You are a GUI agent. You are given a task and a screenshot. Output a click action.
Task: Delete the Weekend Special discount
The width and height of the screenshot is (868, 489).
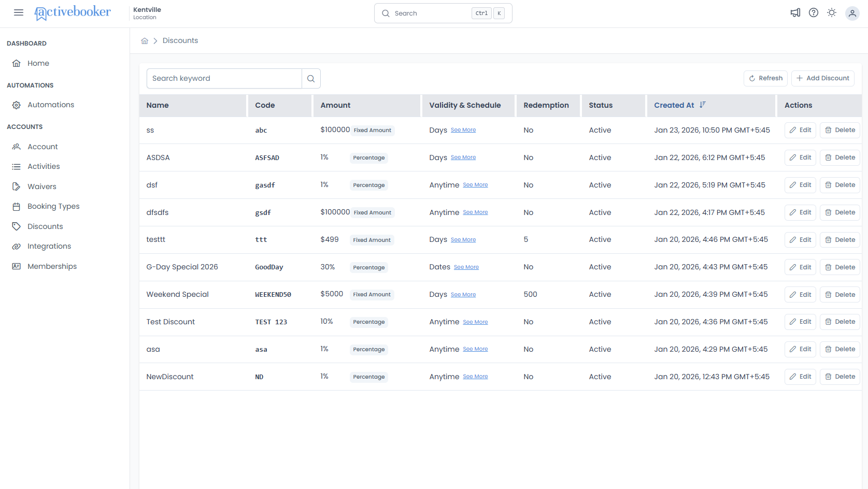[x=839, y=295]
